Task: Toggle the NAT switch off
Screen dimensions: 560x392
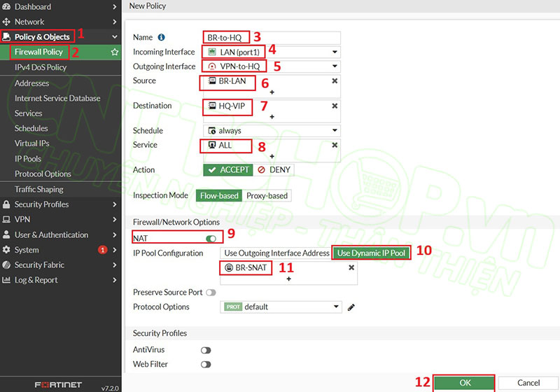Action: coord(211,239)
